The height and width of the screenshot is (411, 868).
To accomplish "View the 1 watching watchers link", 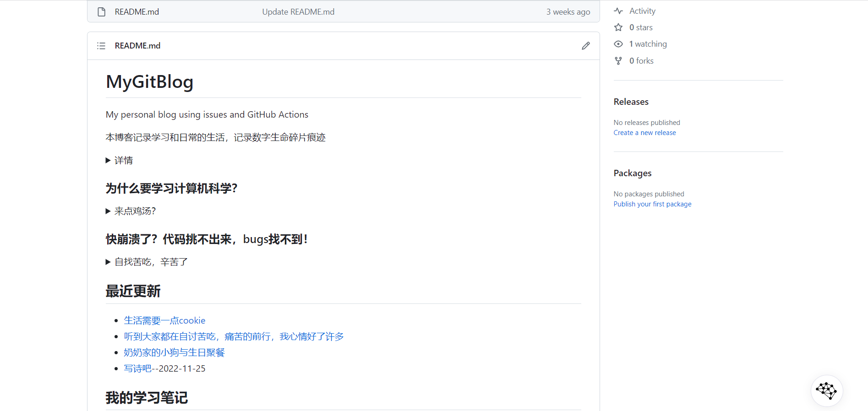I will tap(648, 44).
